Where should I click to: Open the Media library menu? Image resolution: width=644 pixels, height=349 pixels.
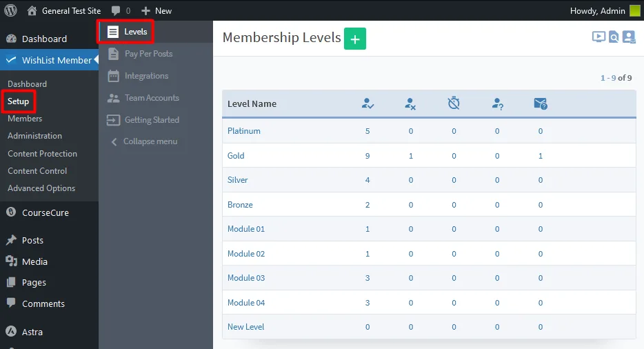click(x=34, y=261)
